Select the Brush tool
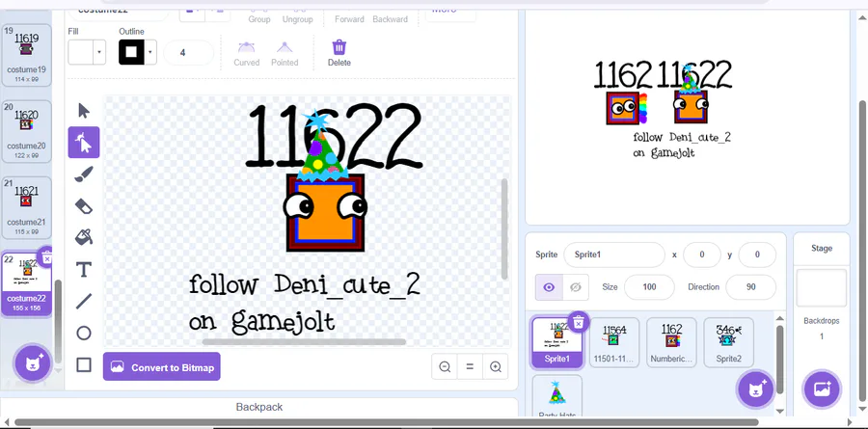 [84, 174]
